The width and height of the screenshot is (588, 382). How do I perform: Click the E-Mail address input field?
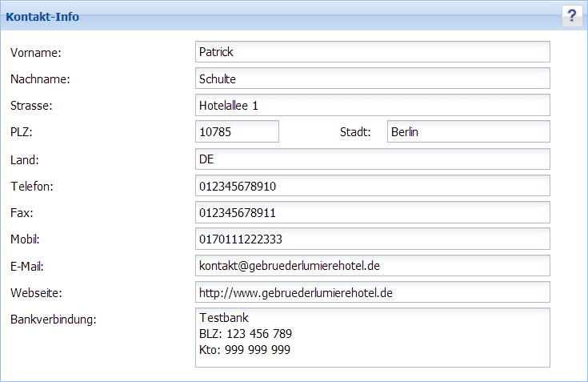click(x=372, y=266)
